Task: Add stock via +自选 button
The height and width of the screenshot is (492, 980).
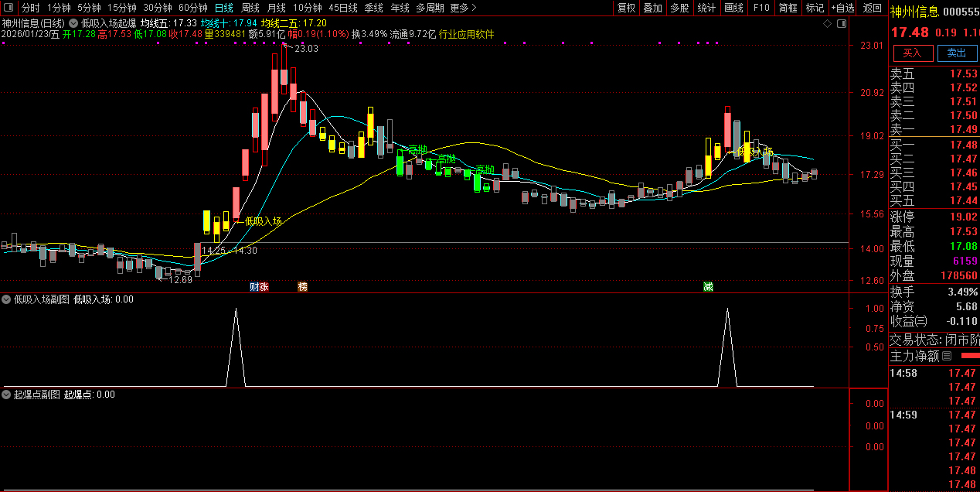Action: tap(843, 8)
